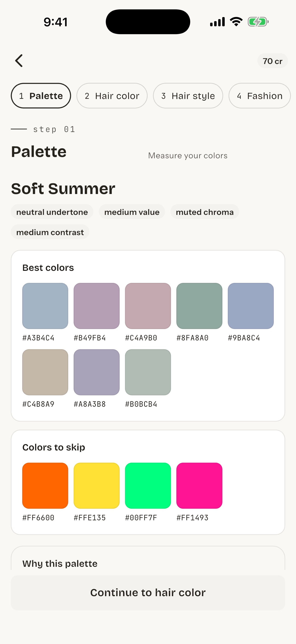
Task: Expand the Why this palette card
Action: click(x=148, y=558)
